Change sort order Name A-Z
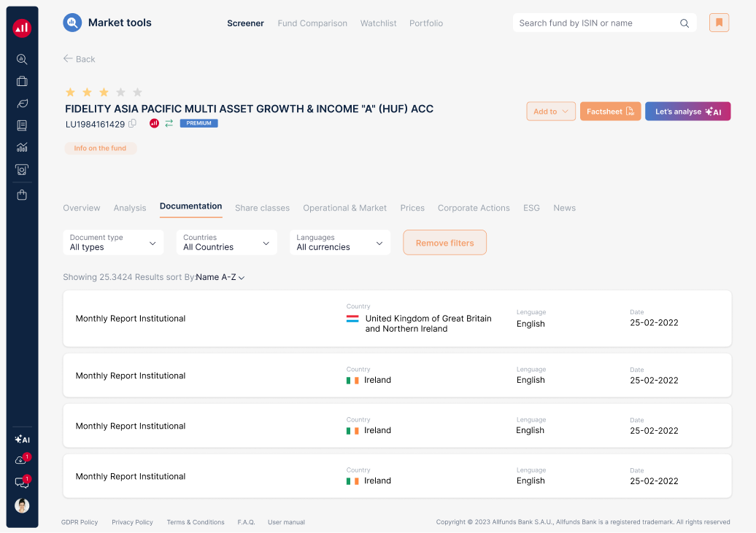Image resolution: width=756 pixels, height=533 pixels. [220, 277]
